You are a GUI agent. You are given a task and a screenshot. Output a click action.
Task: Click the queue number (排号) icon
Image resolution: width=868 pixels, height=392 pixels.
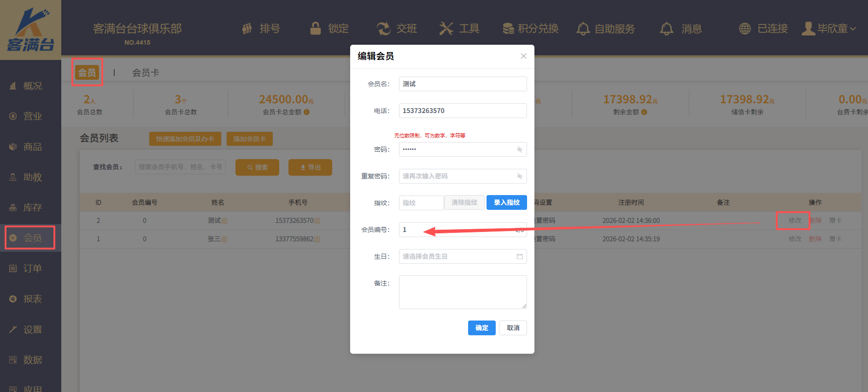coord(247,29)
